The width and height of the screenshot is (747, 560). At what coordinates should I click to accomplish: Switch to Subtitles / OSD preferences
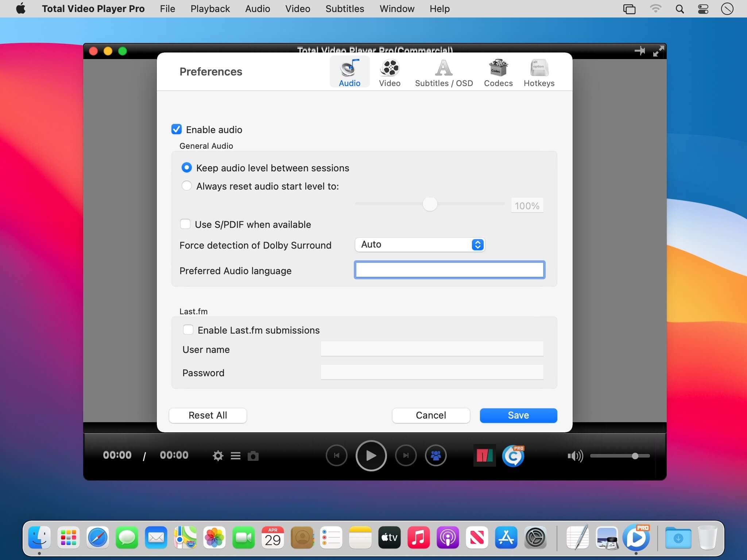click(x=444, y=73)
